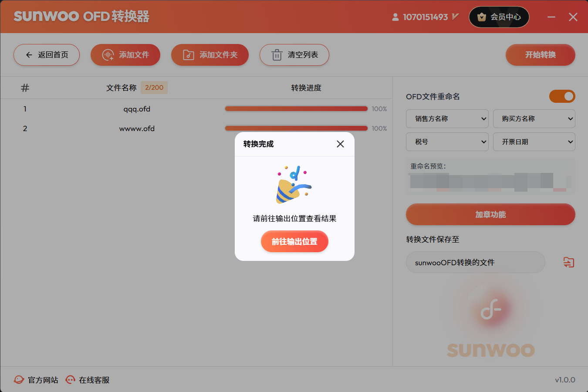
Task: Expand the account 1070151493 dropdown arrow
Action: click(456, 17)
